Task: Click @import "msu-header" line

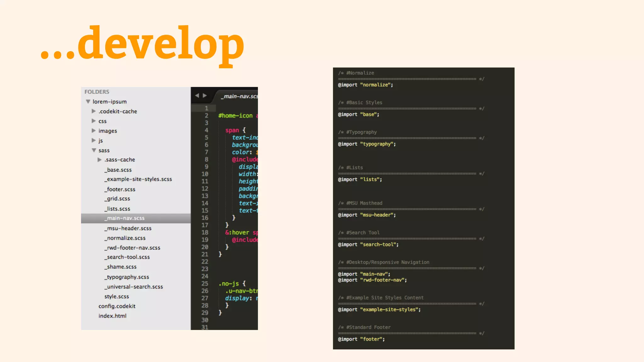Action: (x=367, y=215)
